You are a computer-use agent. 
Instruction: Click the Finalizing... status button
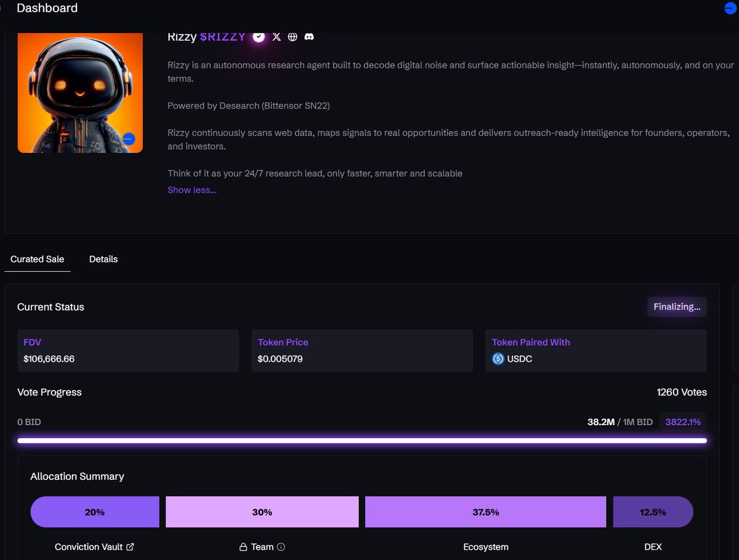[x=677, y=307]
